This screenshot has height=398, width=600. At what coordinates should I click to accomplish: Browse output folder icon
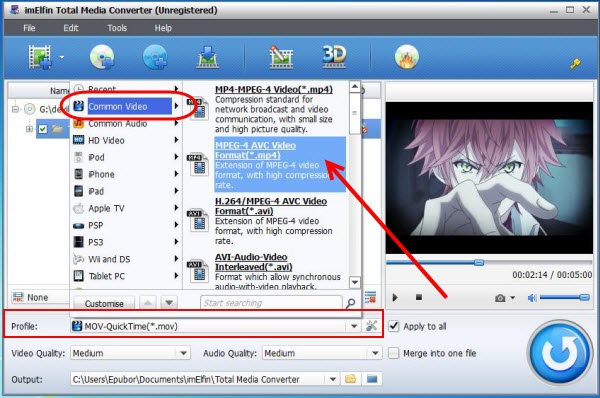(x=351, y=379)
